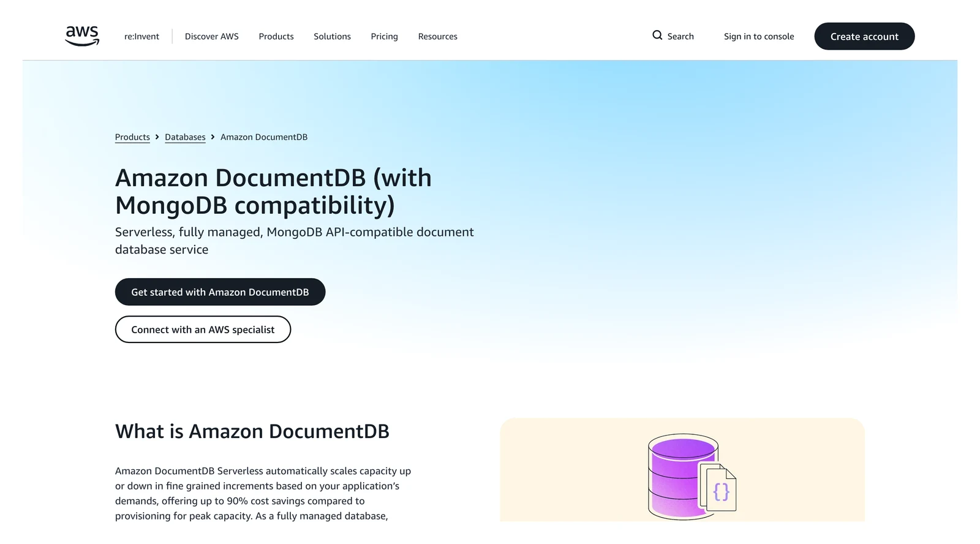Open the Products menu in header
Viewport: 980px width, 544px height.
[x=276, y=37]
